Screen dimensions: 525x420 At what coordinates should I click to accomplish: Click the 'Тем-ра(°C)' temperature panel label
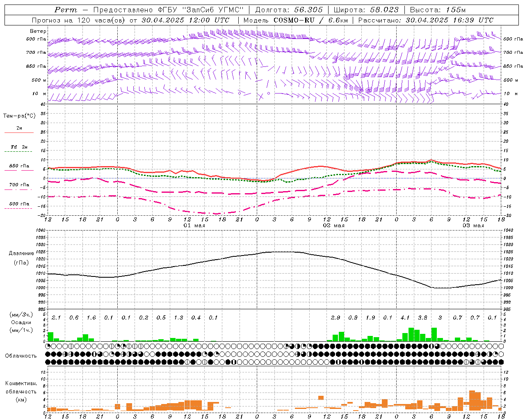point(19,116)
